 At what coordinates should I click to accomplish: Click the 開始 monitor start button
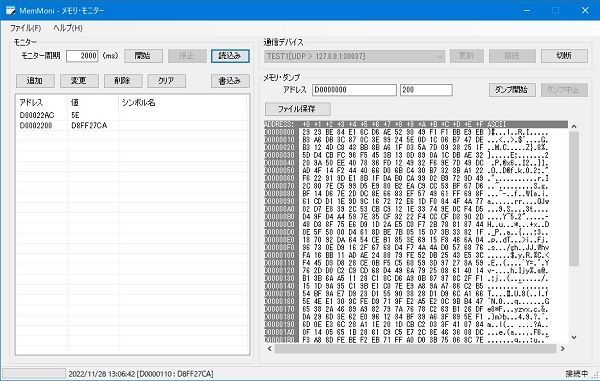pyautogui.click(x=143, y=56)
